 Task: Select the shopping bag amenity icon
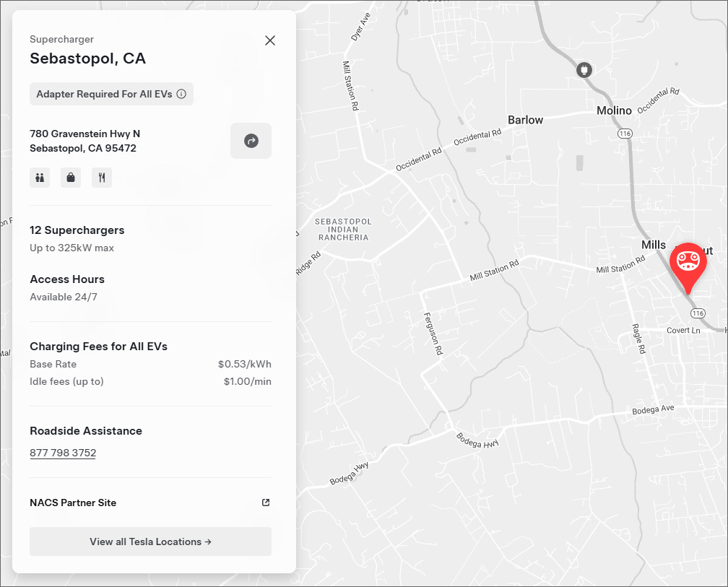point(71,178)
